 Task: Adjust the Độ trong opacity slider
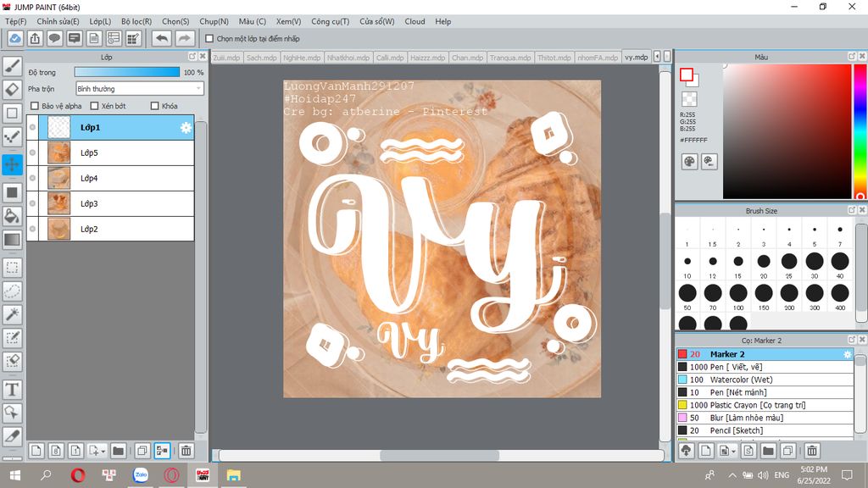tap(127, 72)
